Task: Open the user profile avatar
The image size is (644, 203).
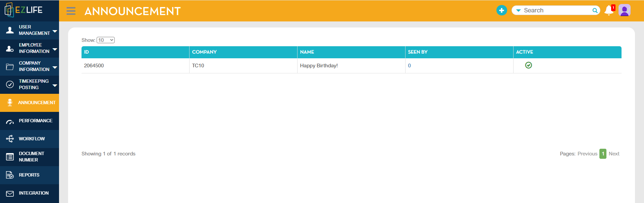Action: point(625,10)
